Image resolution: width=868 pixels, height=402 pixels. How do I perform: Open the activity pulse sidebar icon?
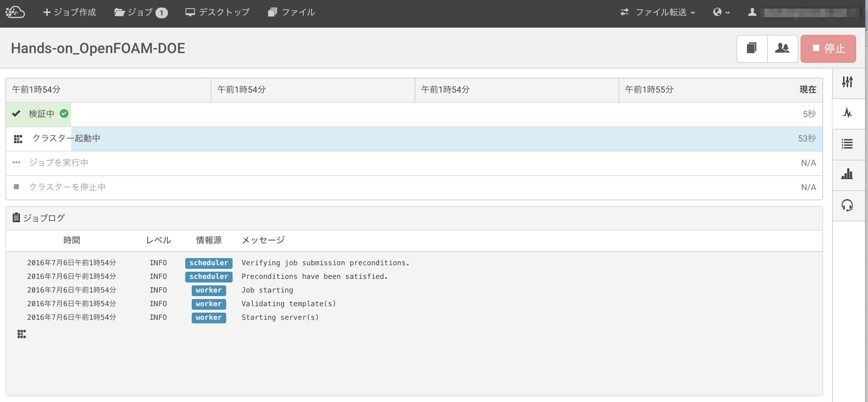(x=848, y=113)
